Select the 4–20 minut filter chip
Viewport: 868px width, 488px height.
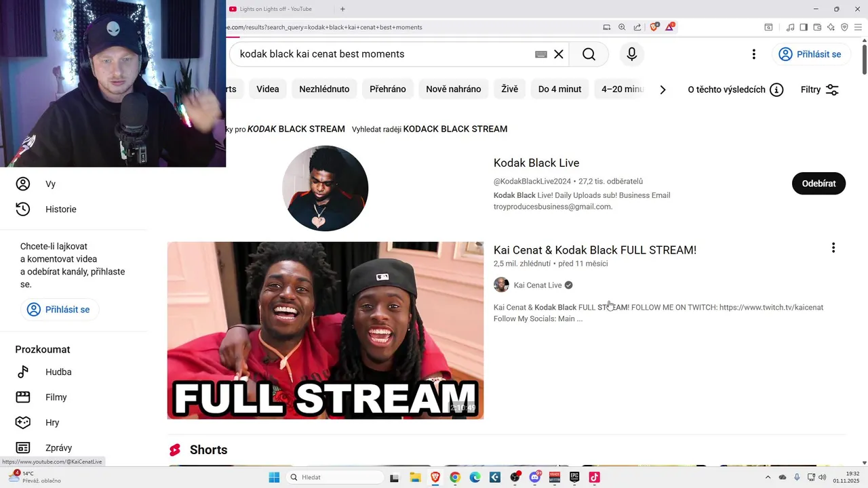pos(622,89)
